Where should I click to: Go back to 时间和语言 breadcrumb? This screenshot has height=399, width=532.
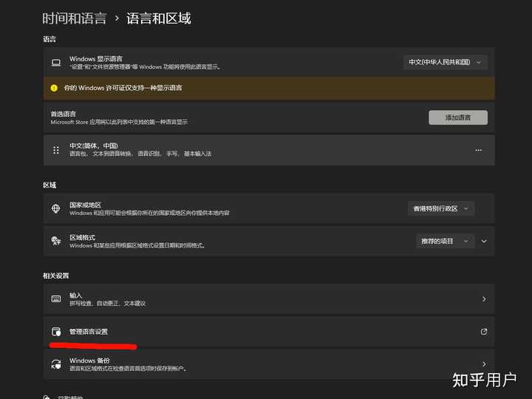tap(75, 18)
